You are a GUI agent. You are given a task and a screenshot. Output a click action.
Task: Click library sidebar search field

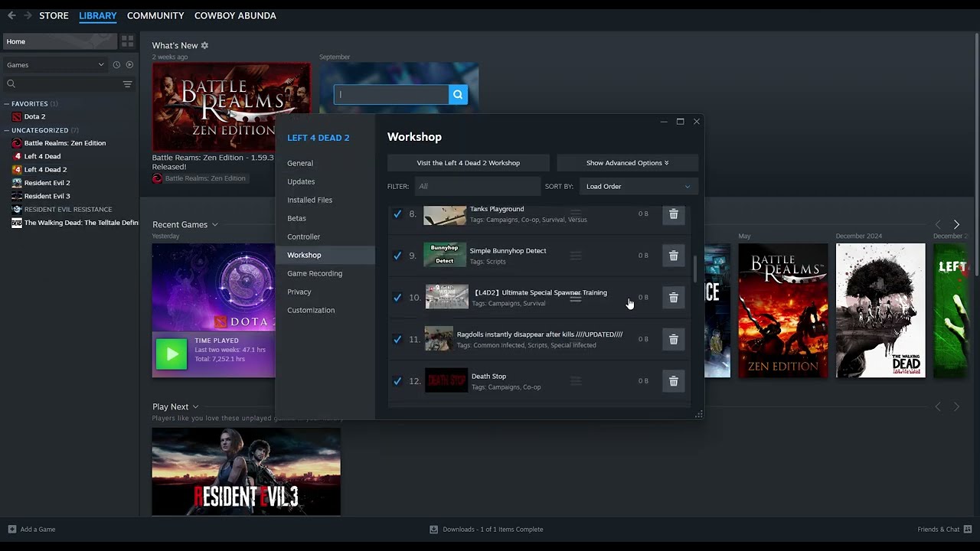click(61, 84)
